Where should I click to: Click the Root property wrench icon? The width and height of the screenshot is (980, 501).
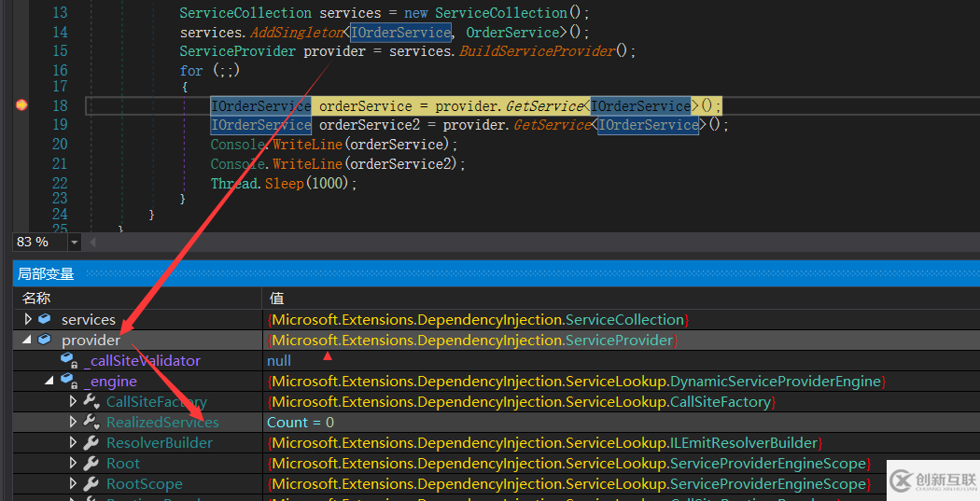pyautogui.click(x=91, y=463)
